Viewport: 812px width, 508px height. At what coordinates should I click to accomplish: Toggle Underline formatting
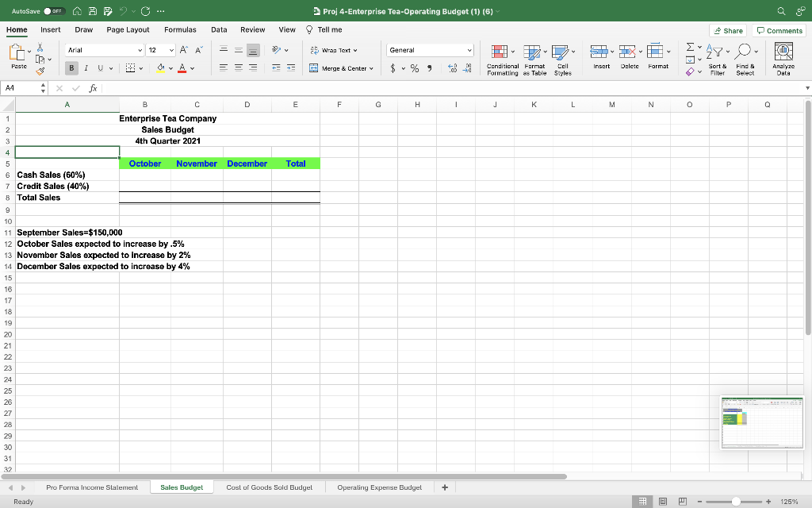pyautogui.click(x=101, y=68)
